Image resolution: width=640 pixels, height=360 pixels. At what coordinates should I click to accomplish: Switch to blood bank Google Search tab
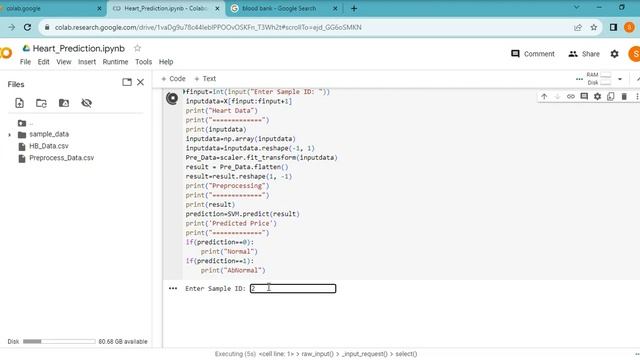[x=280, y=8]
